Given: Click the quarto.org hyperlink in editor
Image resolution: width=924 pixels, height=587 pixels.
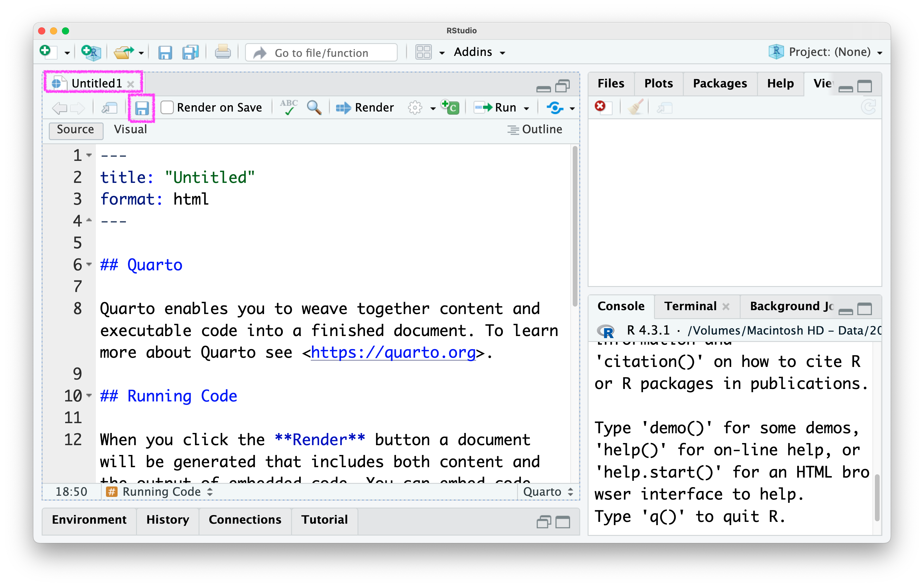Looking at the screenshot, I should (x=393, y=352).
